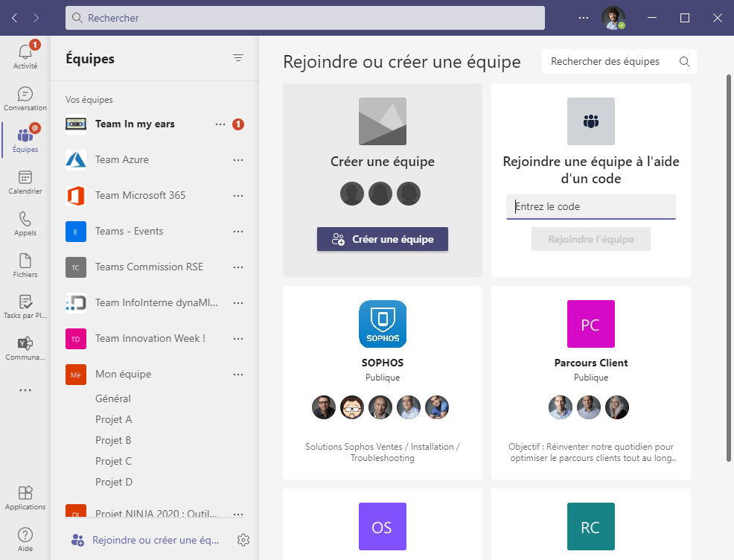734x560 pixels.
Task: Open the Aide help menu
Action: point(25,539)
